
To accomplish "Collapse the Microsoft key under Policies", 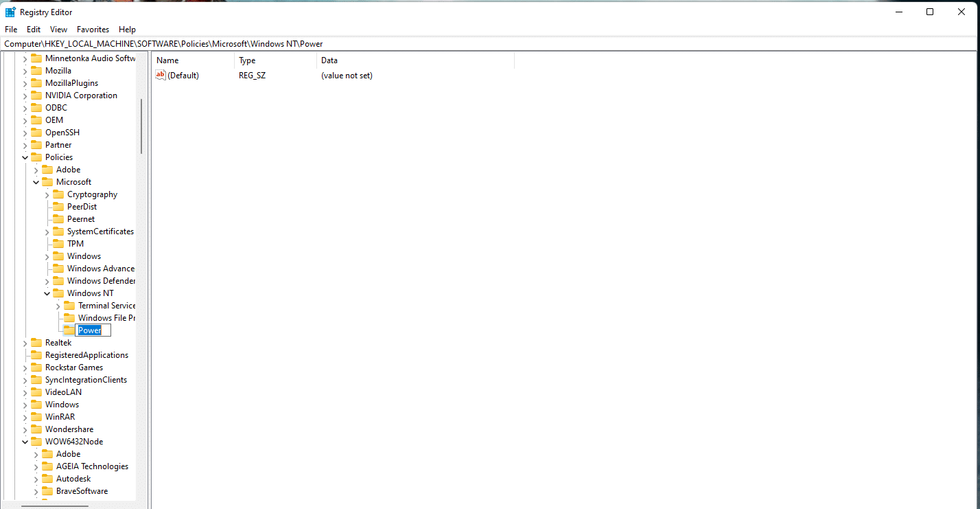I will 36,182.
